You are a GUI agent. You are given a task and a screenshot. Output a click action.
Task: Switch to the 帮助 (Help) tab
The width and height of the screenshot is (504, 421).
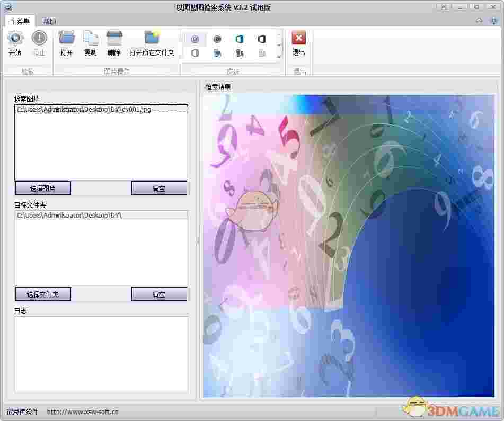(x=49, y=21)
